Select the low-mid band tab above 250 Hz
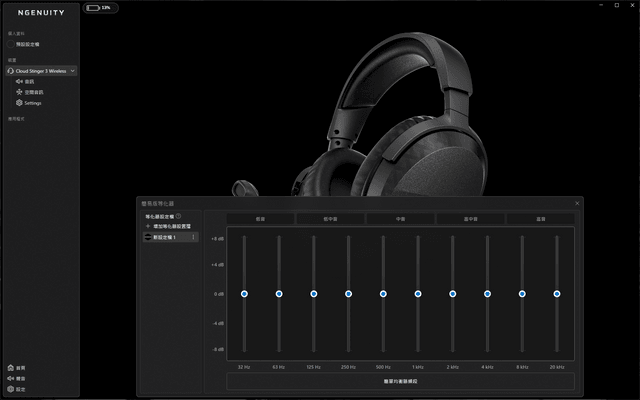640x400 pixels. [x=330, y=219]
